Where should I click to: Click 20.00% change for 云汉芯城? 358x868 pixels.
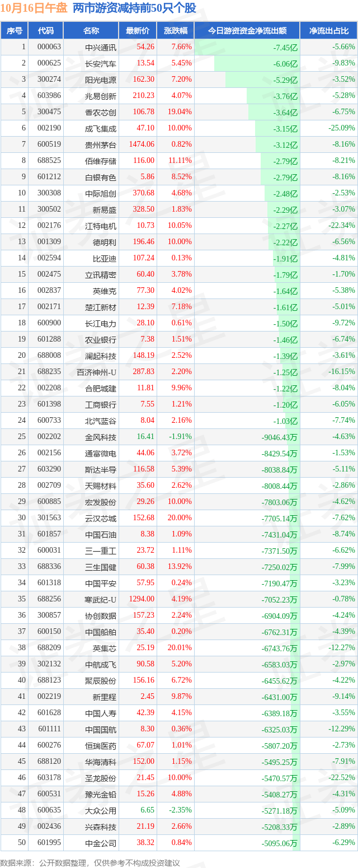pyautogui.click(x=178, y=518)
